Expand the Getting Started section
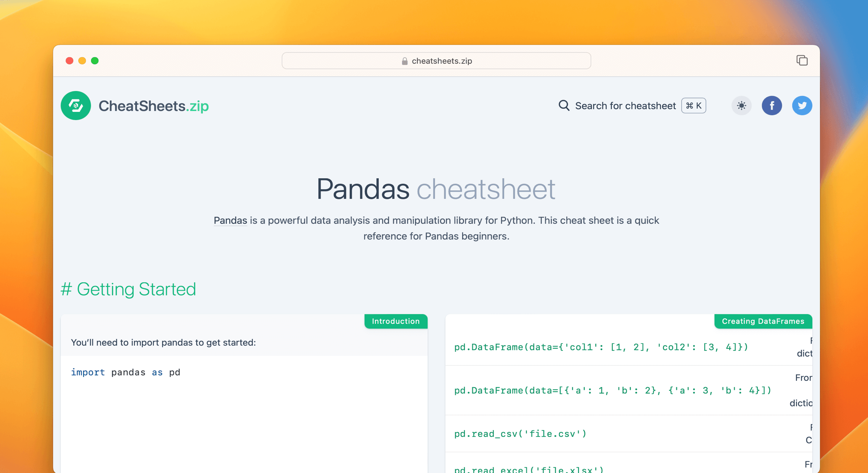 pyautogui.click(x=129, y=289)
